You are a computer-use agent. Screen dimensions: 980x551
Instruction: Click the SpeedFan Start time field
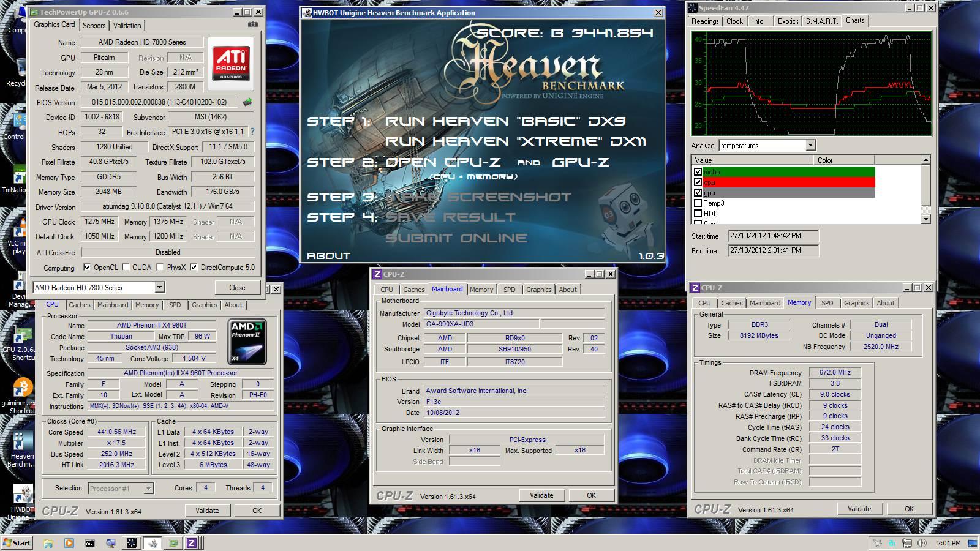(x=773, y=236)
